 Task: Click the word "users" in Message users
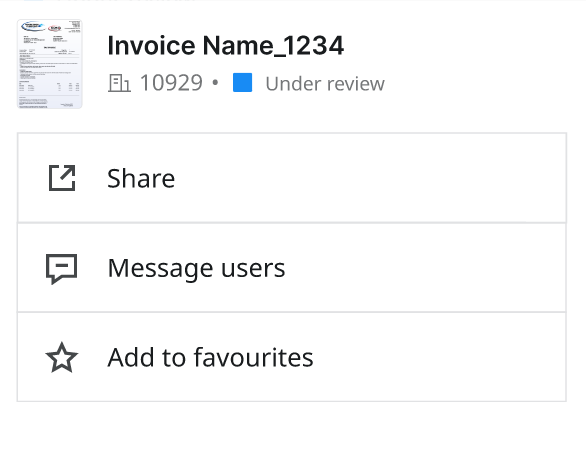point(253,269)
